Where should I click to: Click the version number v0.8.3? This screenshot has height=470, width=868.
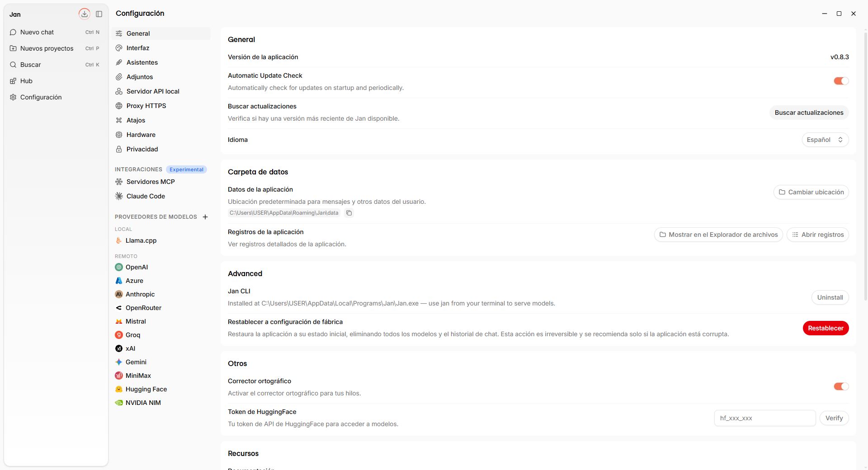coord(840,57)
